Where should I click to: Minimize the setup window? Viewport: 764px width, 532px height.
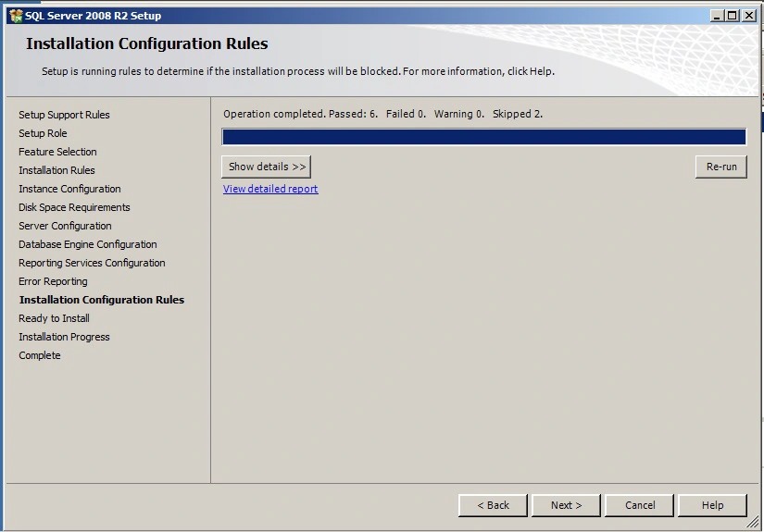click(x=718, y=16)
